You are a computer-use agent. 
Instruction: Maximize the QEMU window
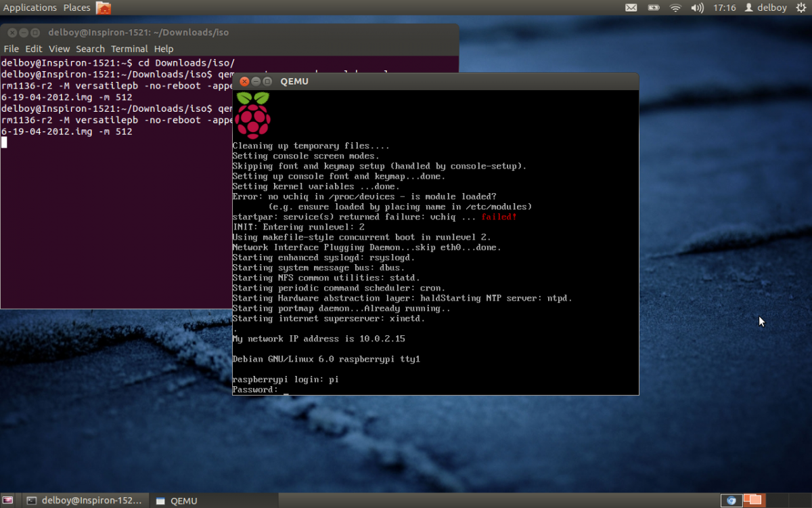267,82
